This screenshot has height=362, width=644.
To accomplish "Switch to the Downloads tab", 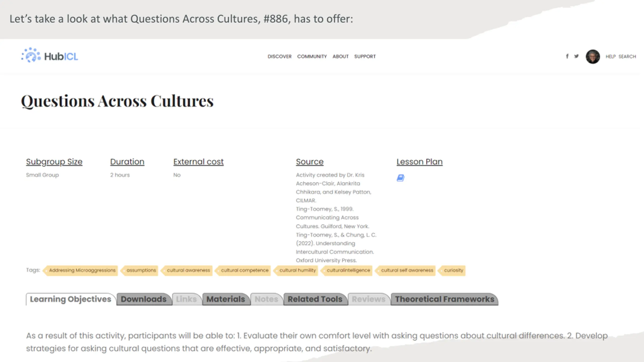I will click(144, 299).
